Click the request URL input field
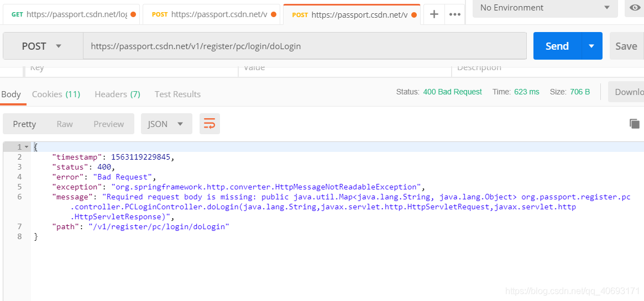Screen dimensions: 644x301 tap(304, 46)
